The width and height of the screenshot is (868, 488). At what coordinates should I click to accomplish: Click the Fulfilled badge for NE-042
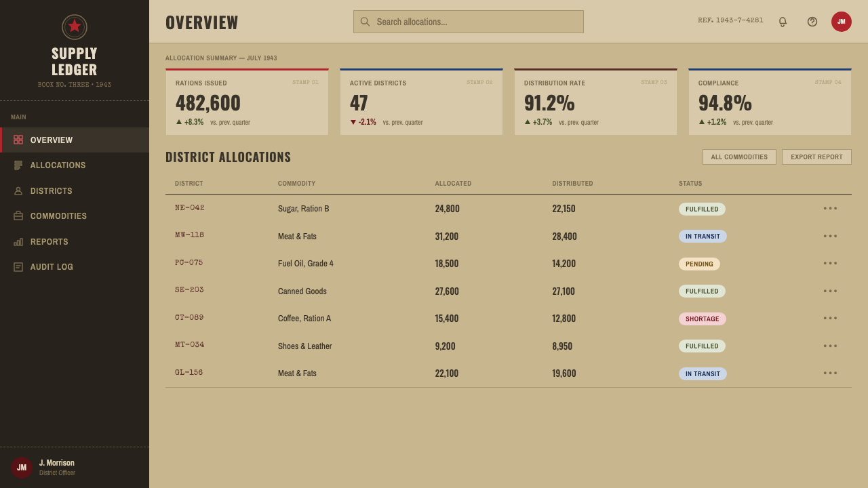point(702,209)
